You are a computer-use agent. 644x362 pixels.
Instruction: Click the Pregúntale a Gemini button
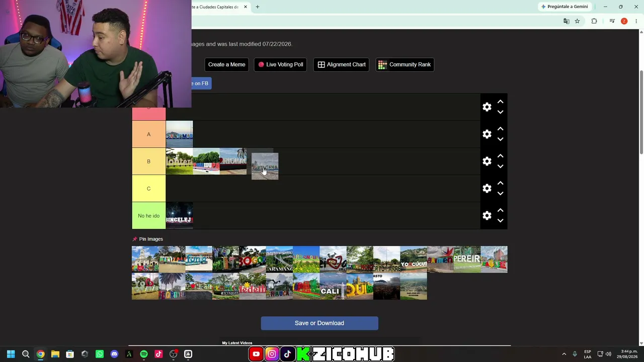coord(564,7)
